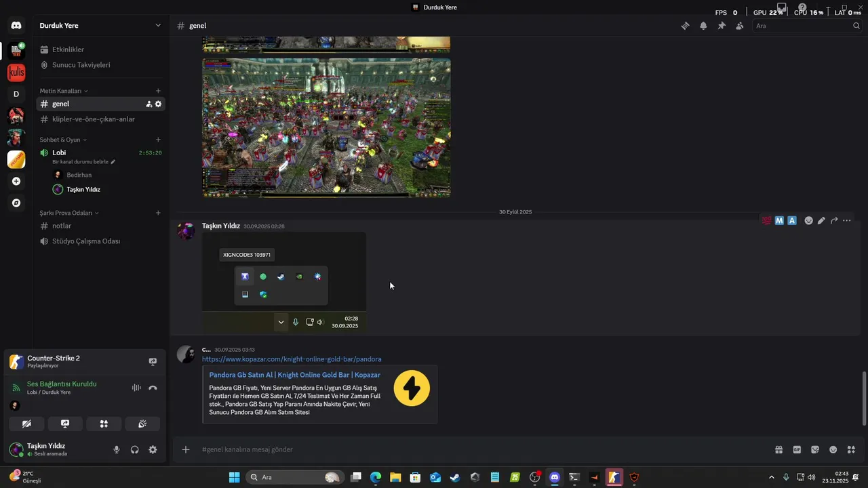Share Counter-Strike 2 screen stream icon
The height and width of the screenshot is (488, 868).
[153, 362]
